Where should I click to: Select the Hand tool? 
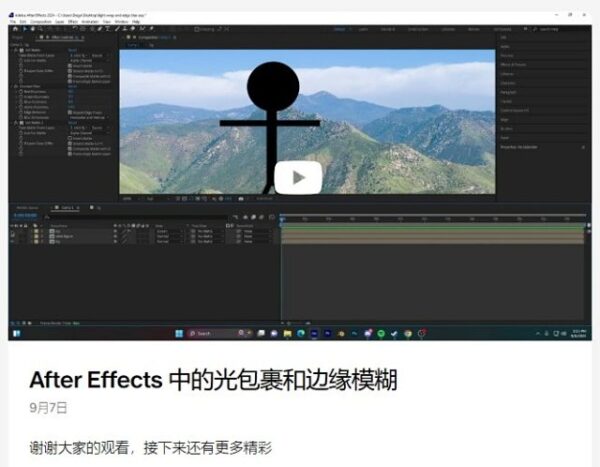pos(33,29)
